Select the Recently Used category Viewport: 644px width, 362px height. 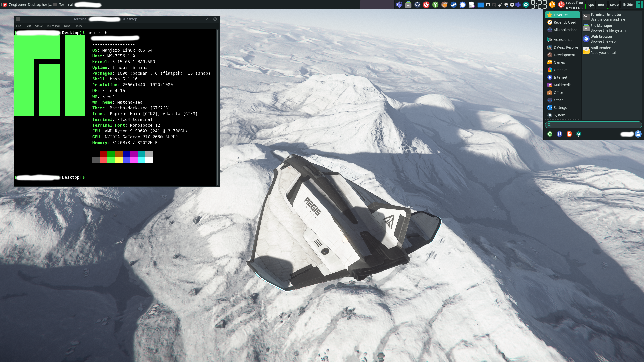pyautogui.click(x=562, y=22)
